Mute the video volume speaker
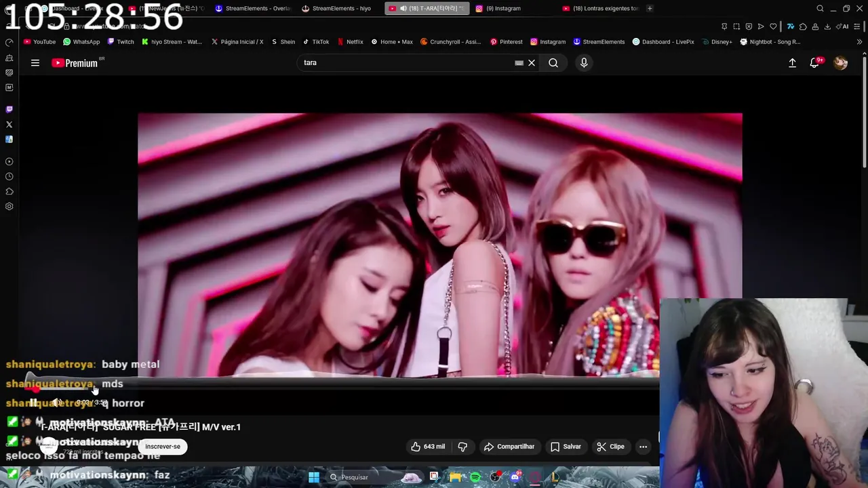Viewport: 868px width, 488px height. (x=57, y=403)
